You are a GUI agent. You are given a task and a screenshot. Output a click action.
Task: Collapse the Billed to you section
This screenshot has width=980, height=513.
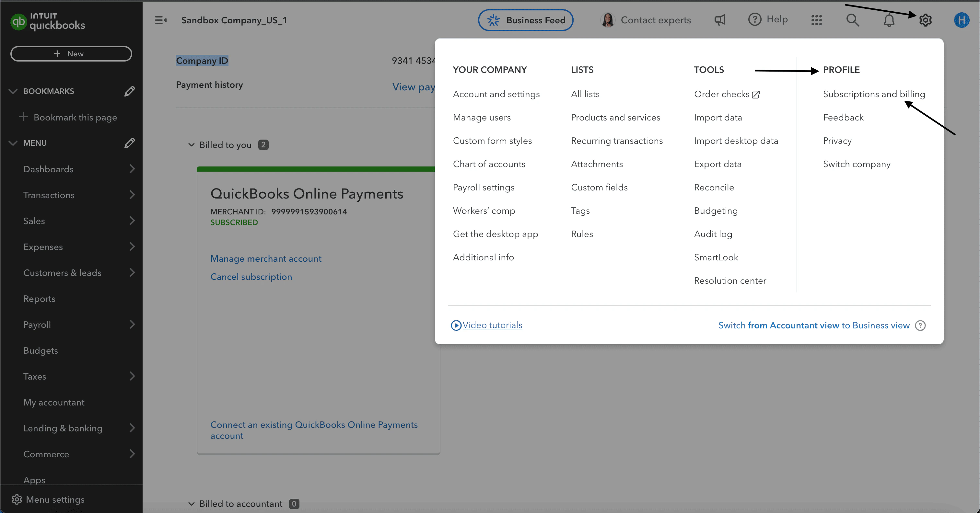click(191, 145)
